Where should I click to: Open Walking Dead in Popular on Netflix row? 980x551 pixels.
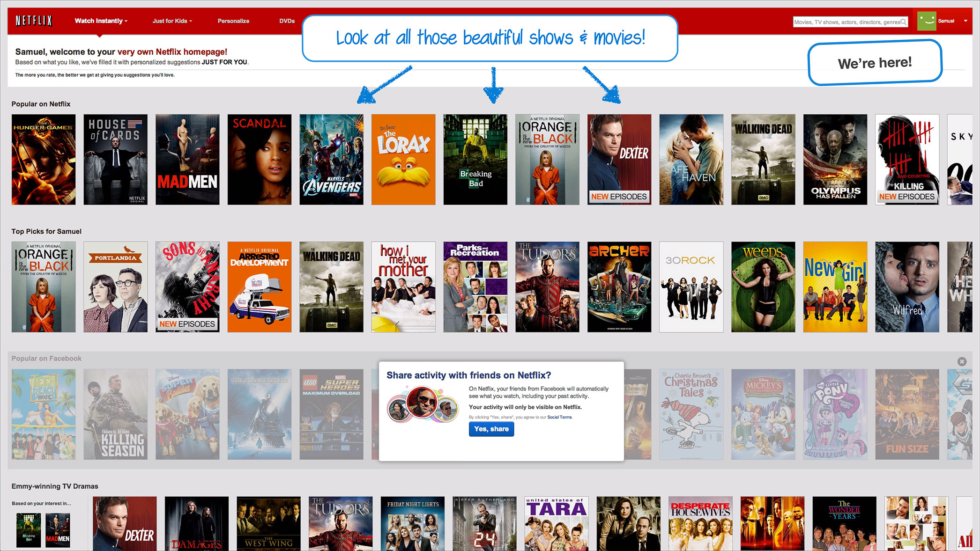coord(763,160)
